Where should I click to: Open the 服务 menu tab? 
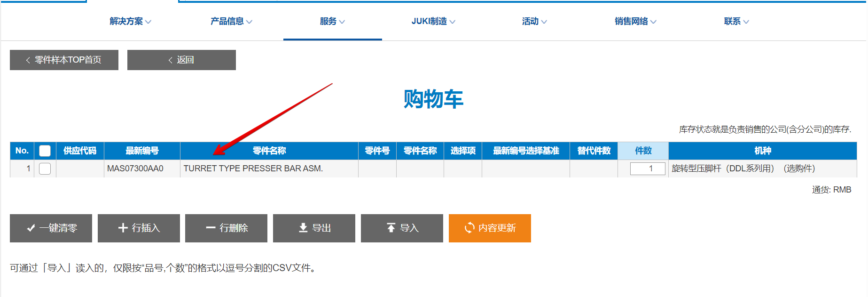tap(332, 22)
